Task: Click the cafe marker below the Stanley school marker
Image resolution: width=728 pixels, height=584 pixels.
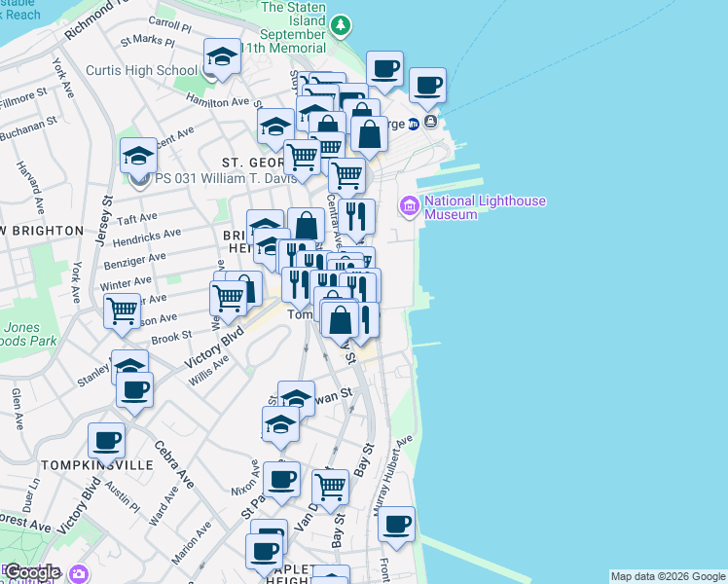Action: 134,393
